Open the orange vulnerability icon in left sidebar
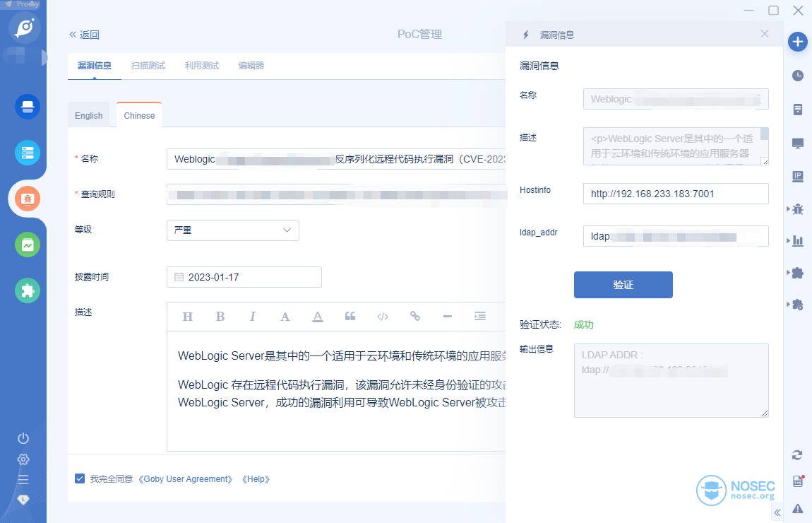This screenshot has width=812, height=523. (x=28, y=199)
